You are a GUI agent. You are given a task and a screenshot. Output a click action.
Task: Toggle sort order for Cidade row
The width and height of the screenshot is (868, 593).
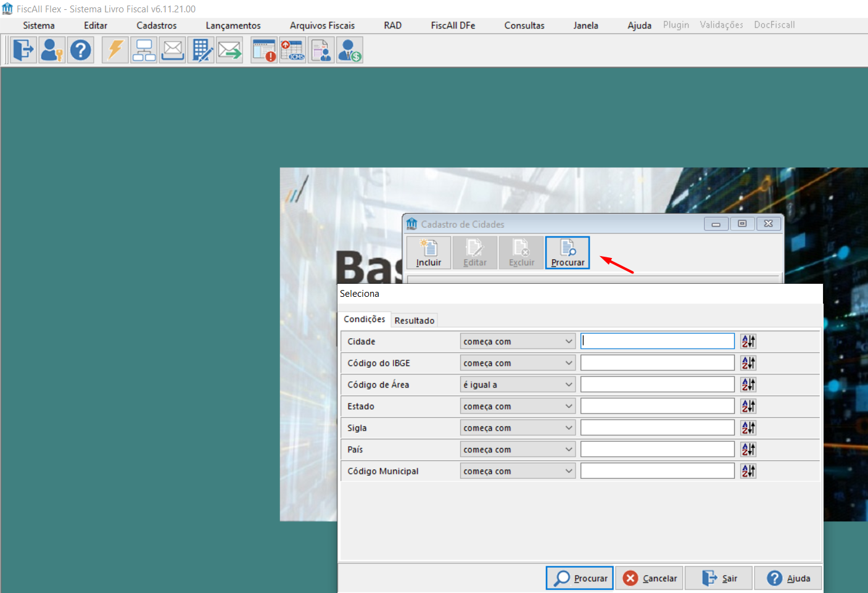coord(748,341)
